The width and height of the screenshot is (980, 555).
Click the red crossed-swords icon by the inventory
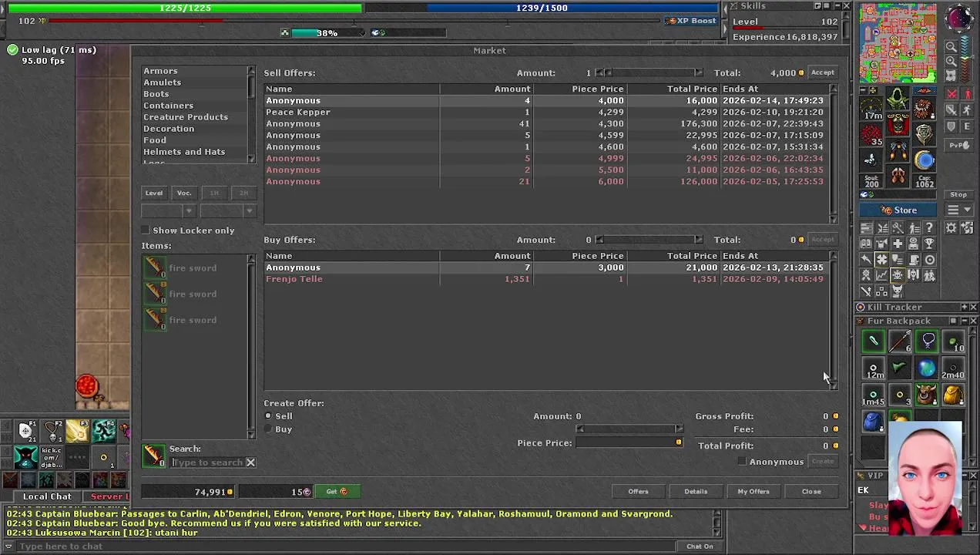pos(952,94)
